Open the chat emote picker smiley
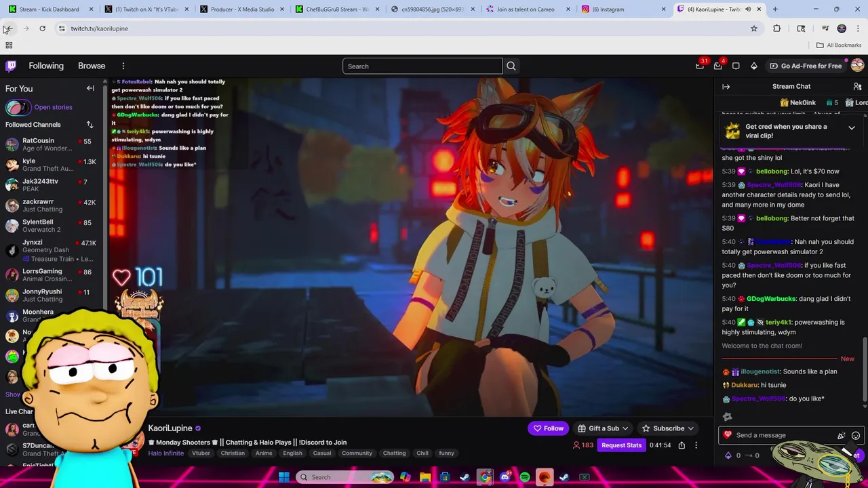Screen dimensions: 868x488 point(856,436)
